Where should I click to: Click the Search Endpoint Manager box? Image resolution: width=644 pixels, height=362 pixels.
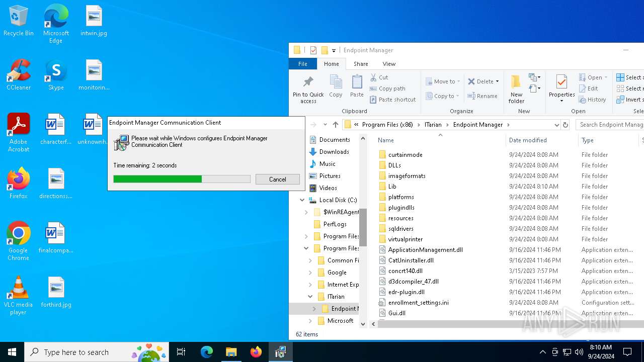[x=610, y=125]
